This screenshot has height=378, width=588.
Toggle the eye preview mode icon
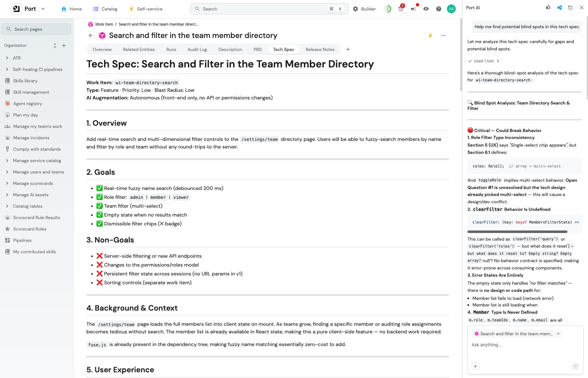(426, 9)
